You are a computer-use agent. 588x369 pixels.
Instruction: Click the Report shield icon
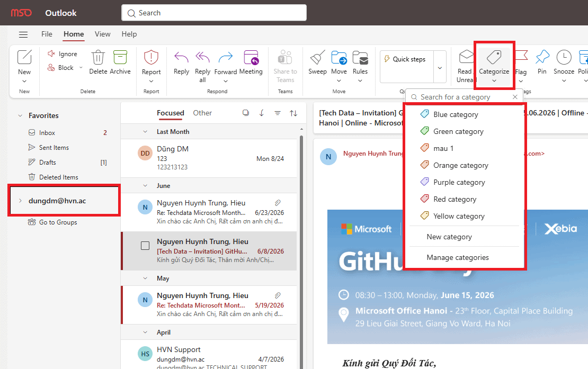point(151,57)
